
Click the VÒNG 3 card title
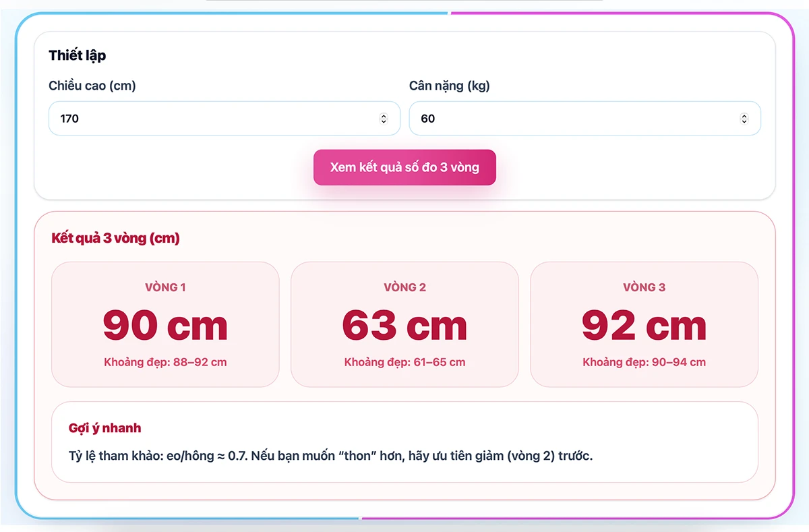(x=644, y=287)
